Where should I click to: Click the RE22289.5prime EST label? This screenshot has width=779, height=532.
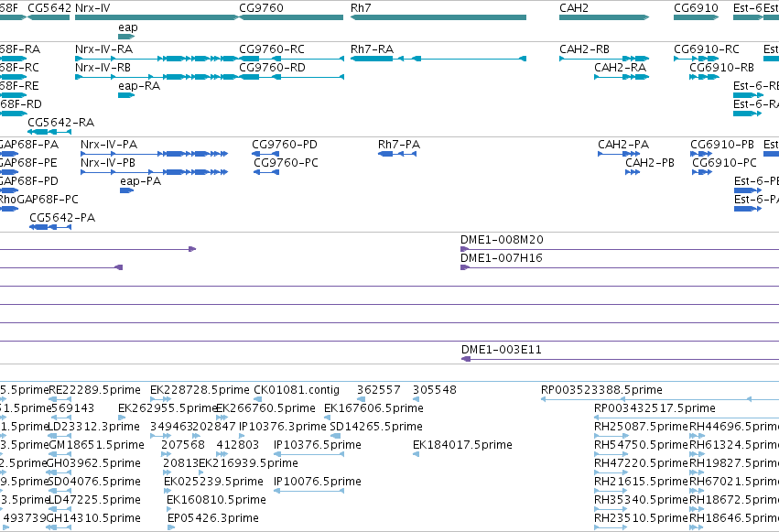(94, 390)
